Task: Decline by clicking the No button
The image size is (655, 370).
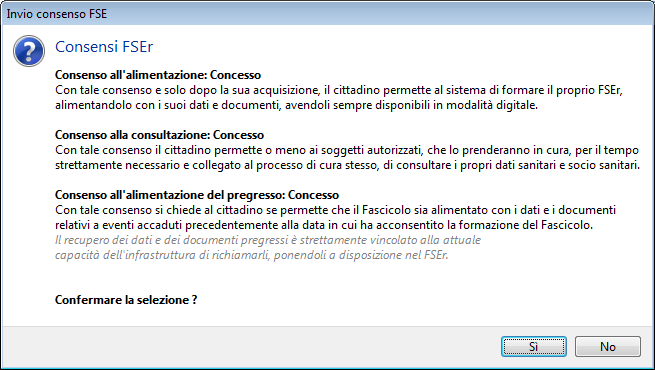Action: [x=607, y=347]
